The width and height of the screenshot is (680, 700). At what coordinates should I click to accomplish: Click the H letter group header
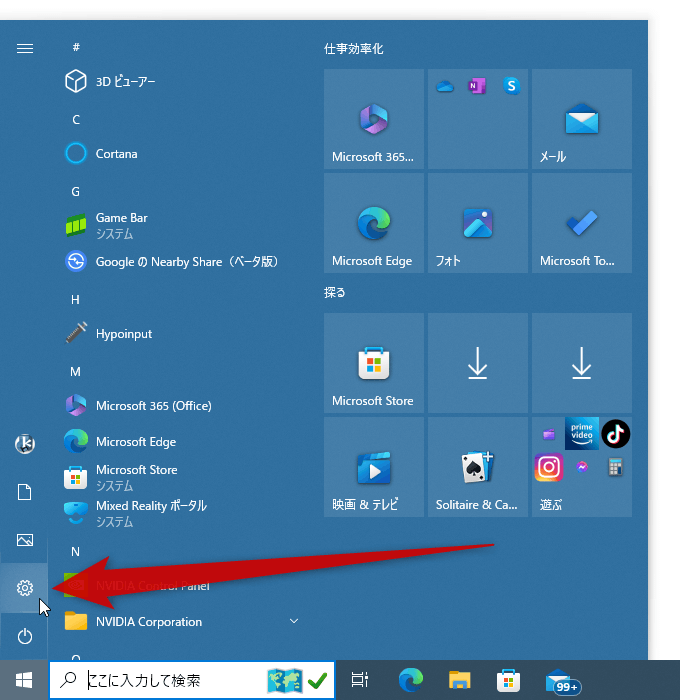(75, 299)
